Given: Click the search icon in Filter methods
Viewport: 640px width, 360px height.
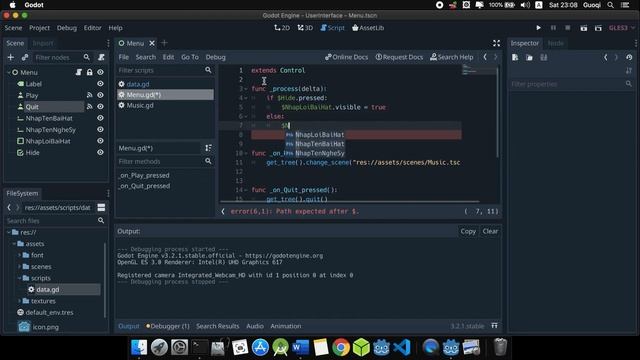Looking at the screenshot, I should click(208, 161).
